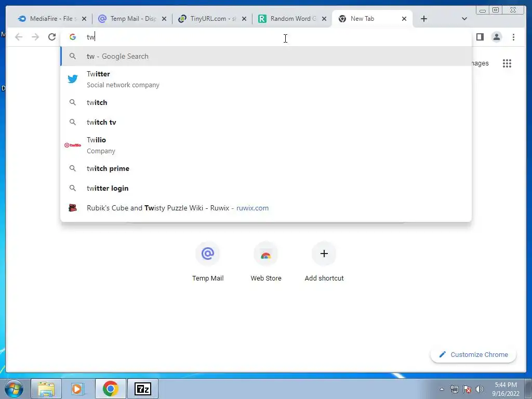
Task: Close the New Tab tab
Action: click(404, 19)
